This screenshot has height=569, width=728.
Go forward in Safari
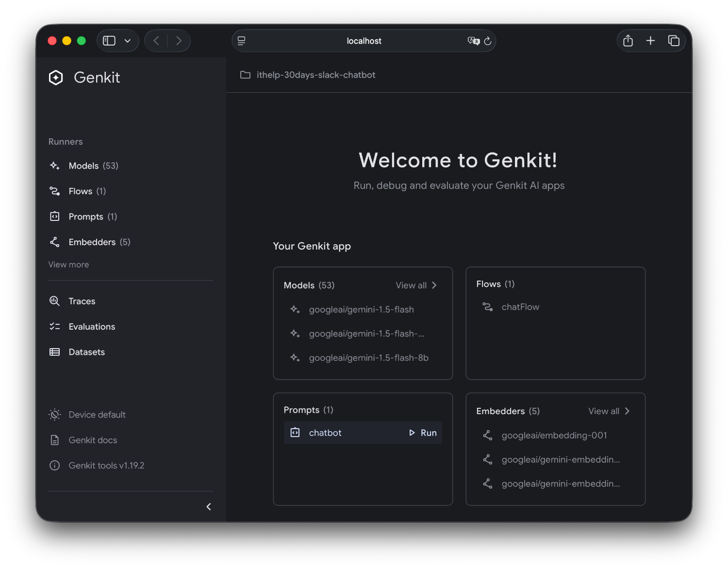pyautogui.click(x=179, y=41)
